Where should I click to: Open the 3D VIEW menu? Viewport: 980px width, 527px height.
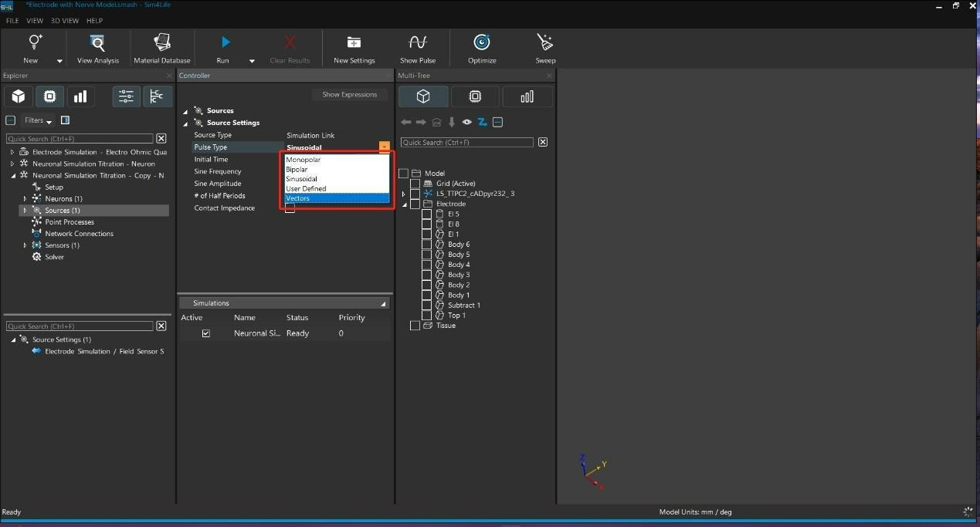[65, 21]
